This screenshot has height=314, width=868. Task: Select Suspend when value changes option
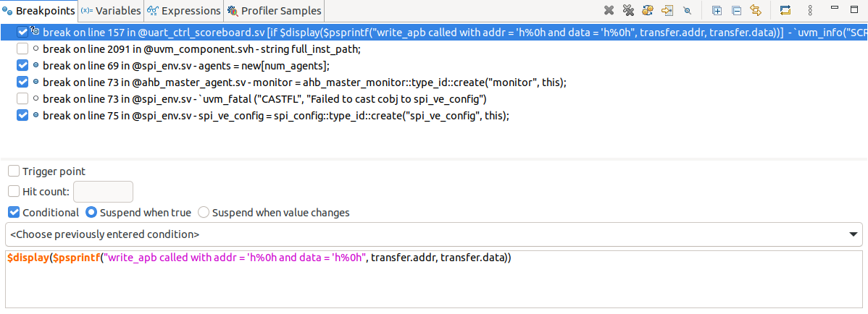click(x=204, y=212)
